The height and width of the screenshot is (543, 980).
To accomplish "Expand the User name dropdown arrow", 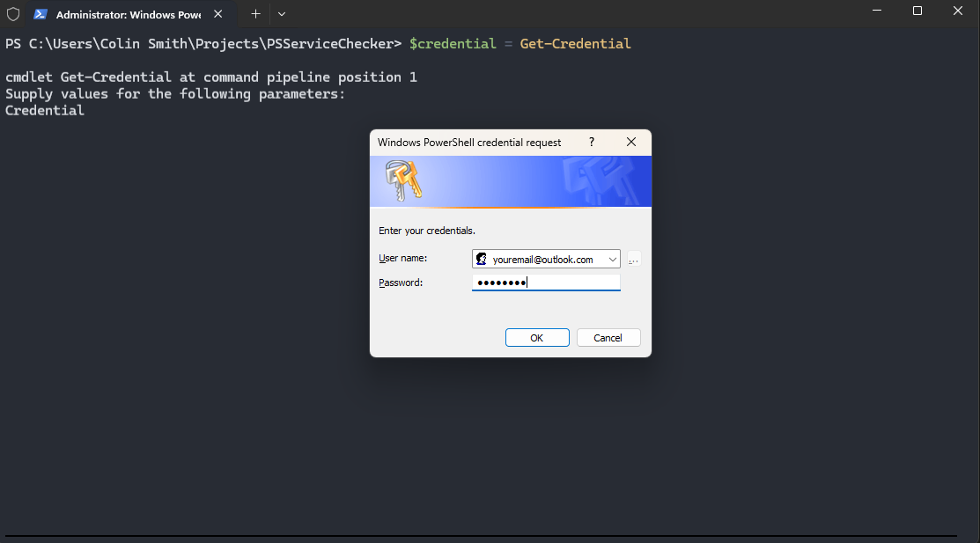I will point(613,260).
